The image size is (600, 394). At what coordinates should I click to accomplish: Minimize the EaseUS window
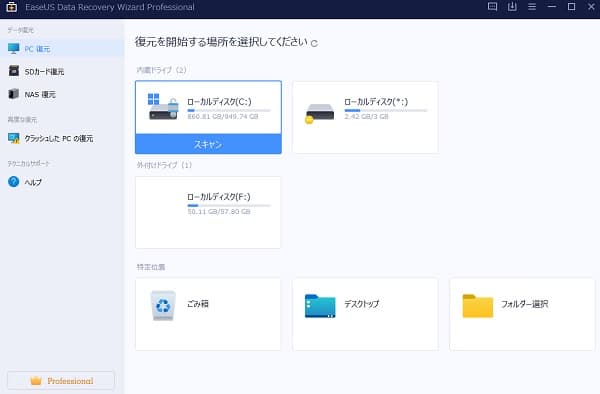coord(551,7)
